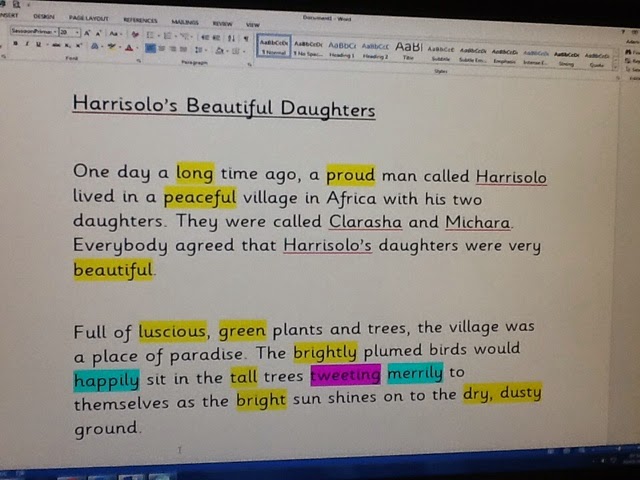
Task: Increase the paragraph indent
Action: point(216,38)
